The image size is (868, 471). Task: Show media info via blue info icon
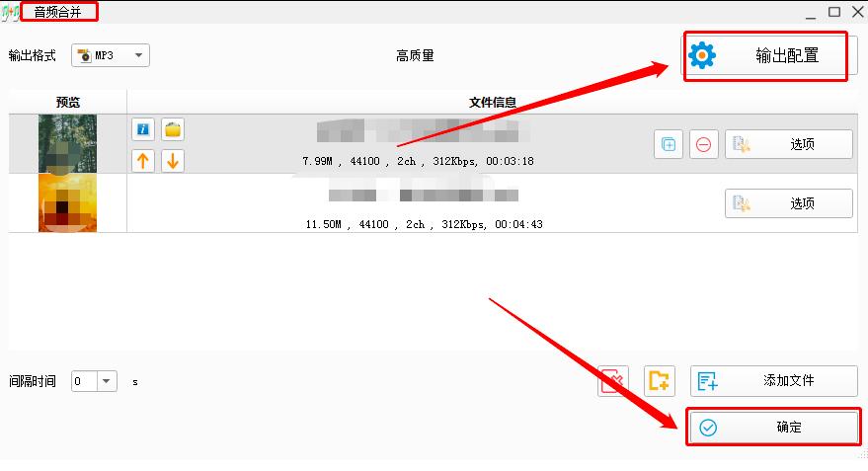tap(143, 129)
